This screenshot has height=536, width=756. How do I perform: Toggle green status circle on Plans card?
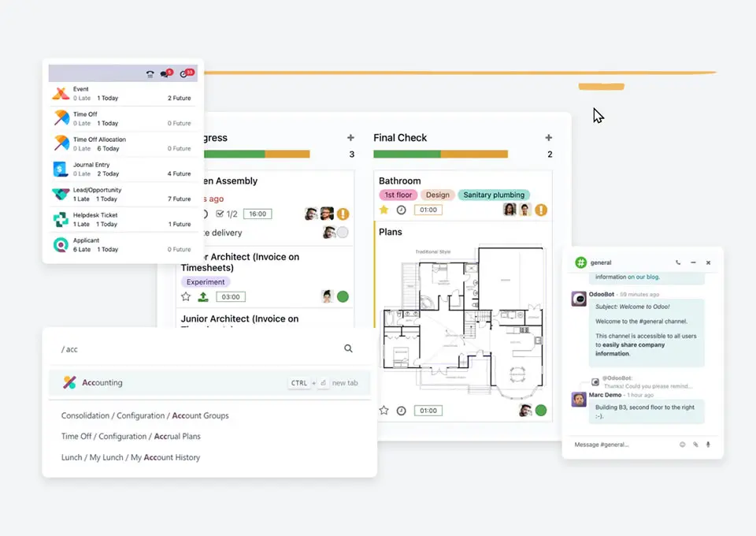point(541,411)
